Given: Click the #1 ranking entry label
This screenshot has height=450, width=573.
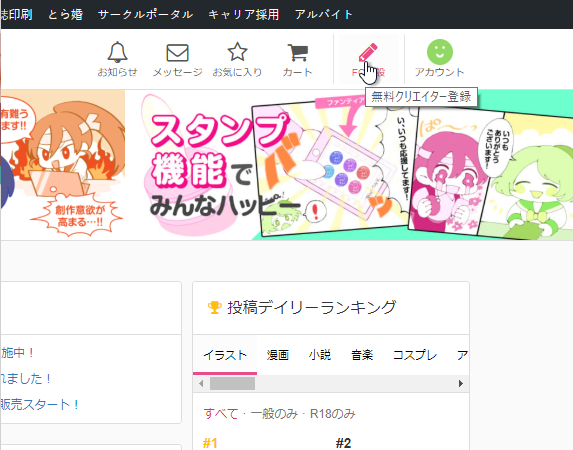Looking at the screenshot, I should coord(210,443).
